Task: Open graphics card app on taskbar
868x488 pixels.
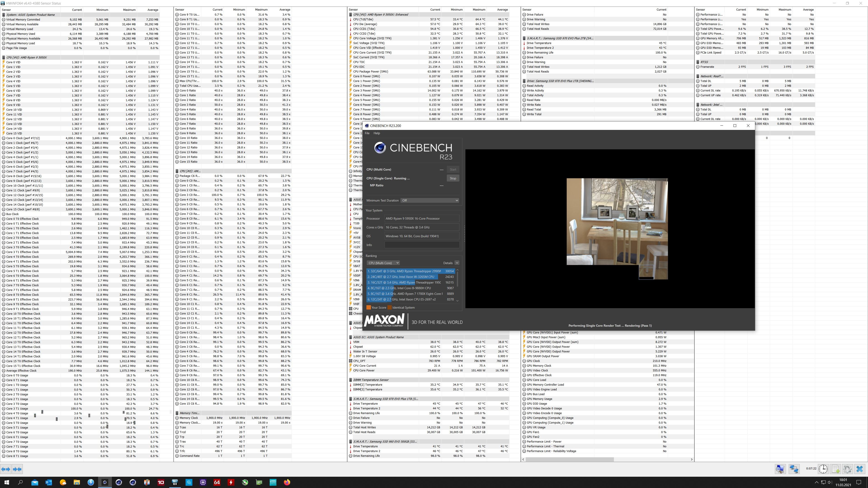Action: (x=259, y=482)
